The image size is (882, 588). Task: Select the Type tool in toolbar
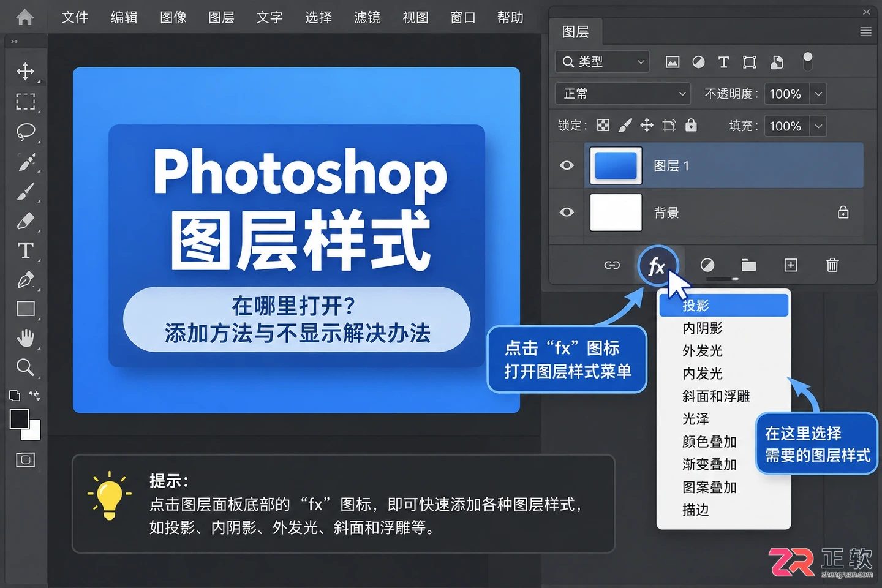coord(25,251)
